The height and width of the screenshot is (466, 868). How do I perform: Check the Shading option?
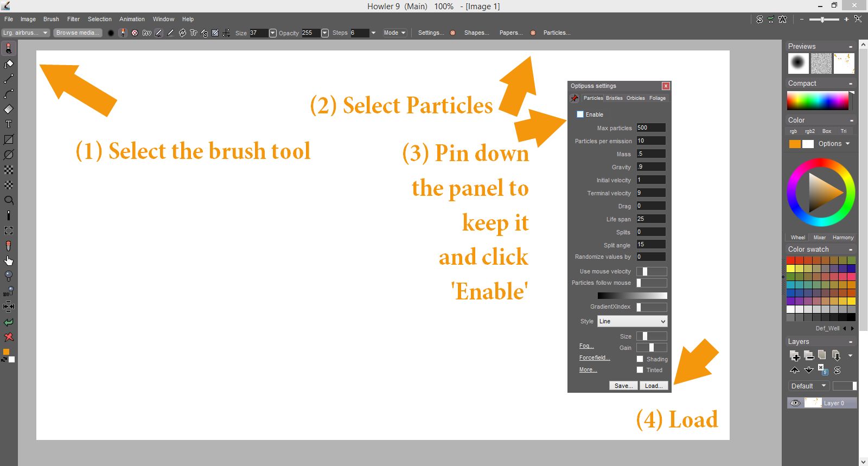click(640, 359)
